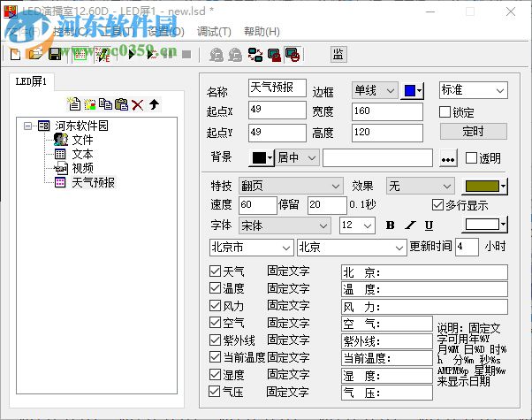Open the 调试(T) menu
This screenshot has height=420, width=532.
213,32
